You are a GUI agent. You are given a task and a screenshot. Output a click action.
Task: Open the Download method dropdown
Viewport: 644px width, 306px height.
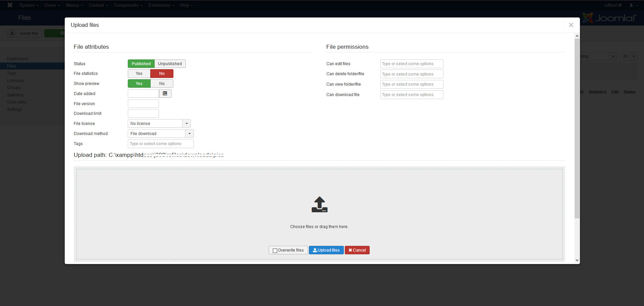161,134
